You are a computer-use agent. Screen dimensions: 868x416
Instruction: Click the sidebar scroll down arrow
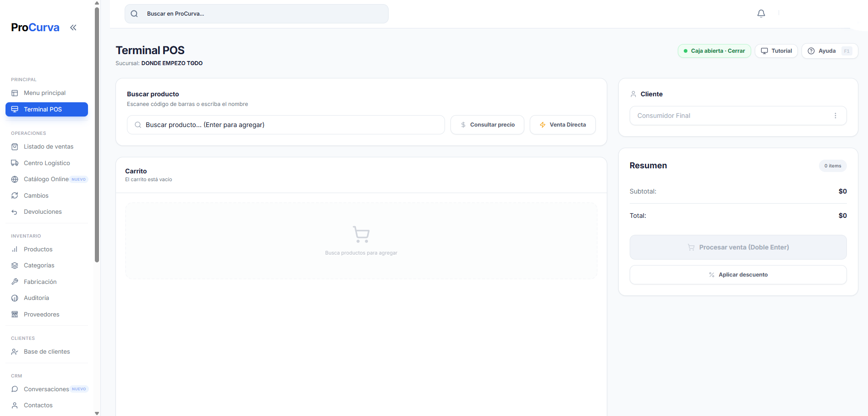point(97,413)
